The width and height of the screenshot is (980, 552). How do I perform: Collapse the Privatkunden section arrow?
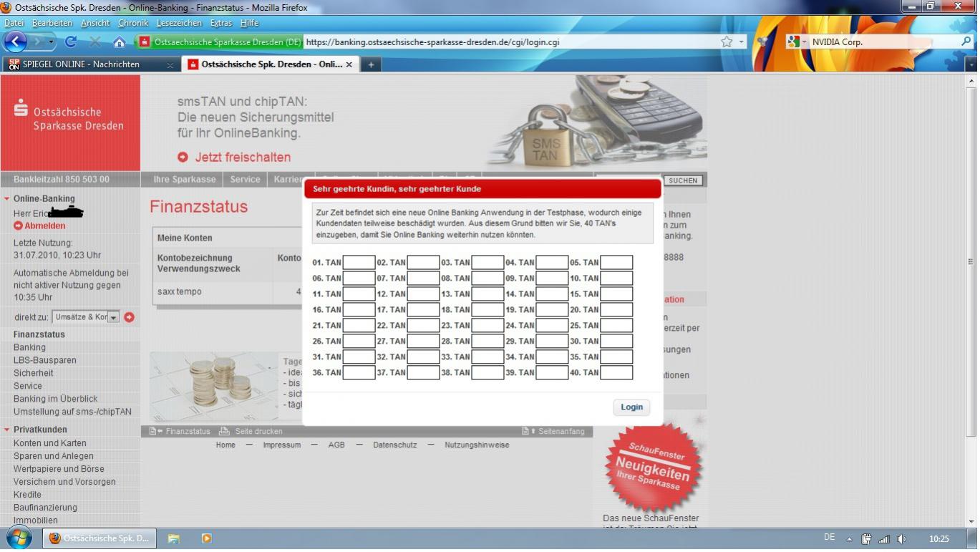coord(6,430)
